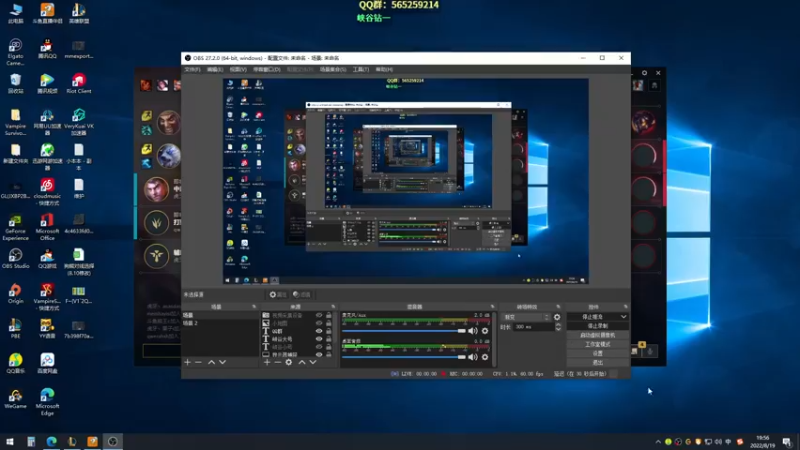Open the 工具(T) menu
This screenshot has width=800, height=450.
361,69
